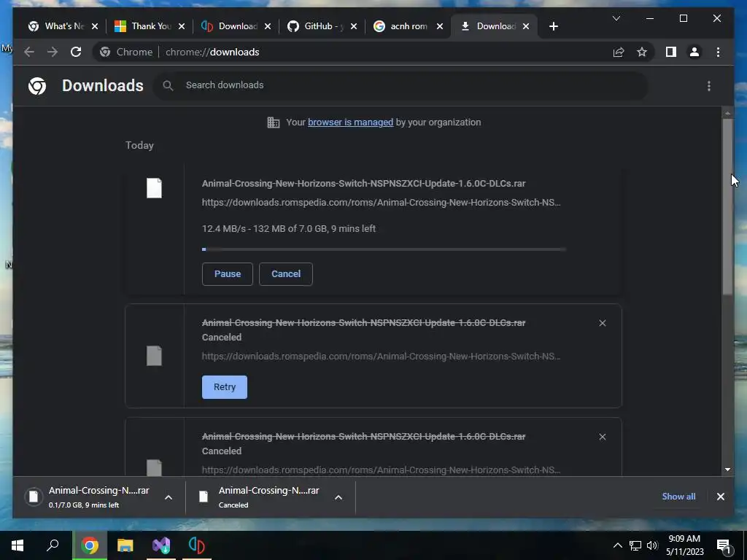Open the Ryujinx Switch emulator taskbar icon
Viewport: 747px width, 560px height.
coord(197,545)
